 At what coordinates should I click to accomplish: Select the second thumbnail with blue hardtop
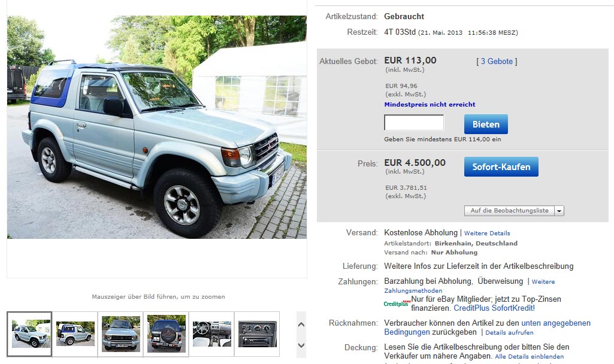(x=75, y=334)
